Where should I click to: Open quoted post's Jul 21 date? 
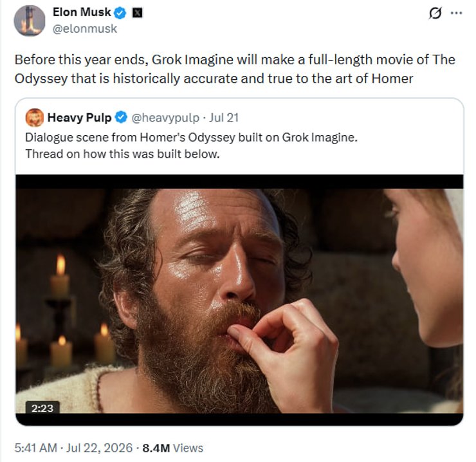[224, 118]
